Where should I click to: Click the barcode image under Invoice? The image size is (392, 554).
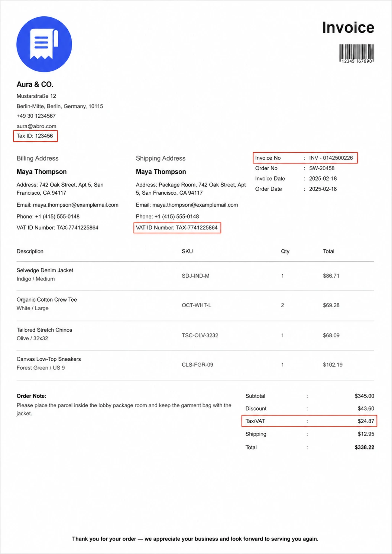(357, 54)
